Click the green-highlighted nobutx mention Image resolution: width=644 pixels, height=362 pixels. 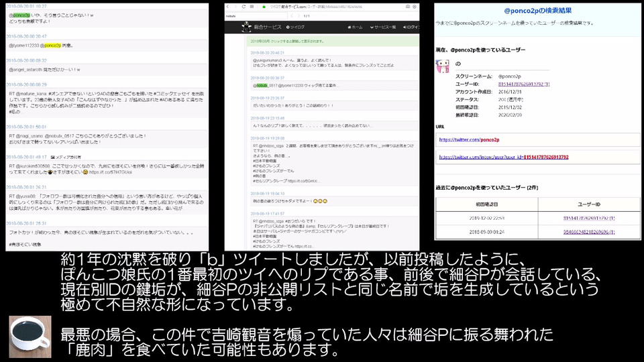[x=262, y=85]
